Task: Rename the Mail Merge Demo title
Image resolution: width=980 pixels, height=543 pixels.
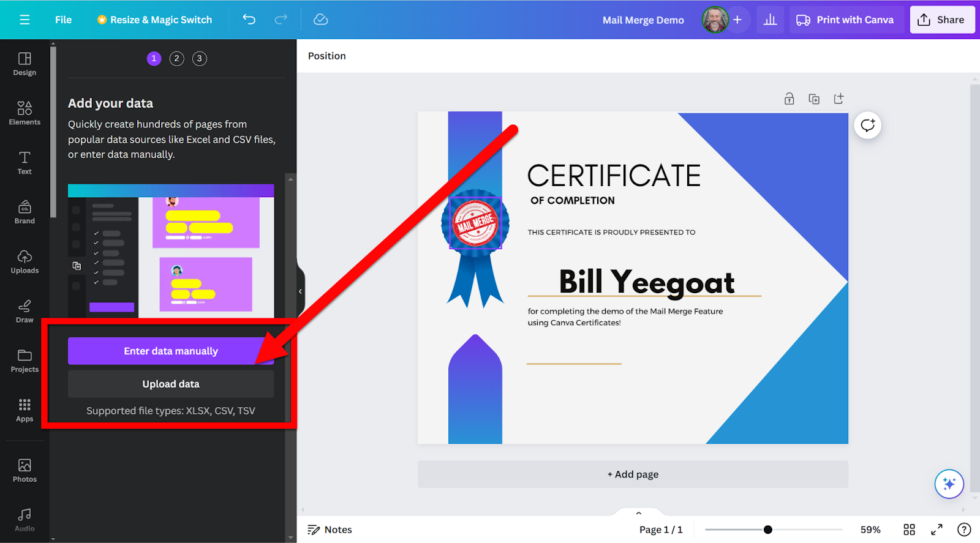Action: pyautogui.click(x=643, y=20)
